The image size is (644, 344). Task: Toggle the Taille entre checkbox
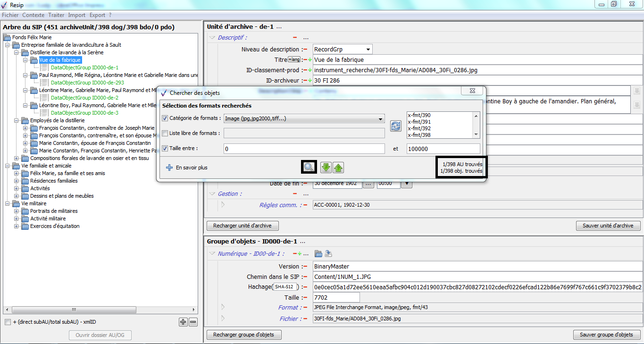pos(165,149)
